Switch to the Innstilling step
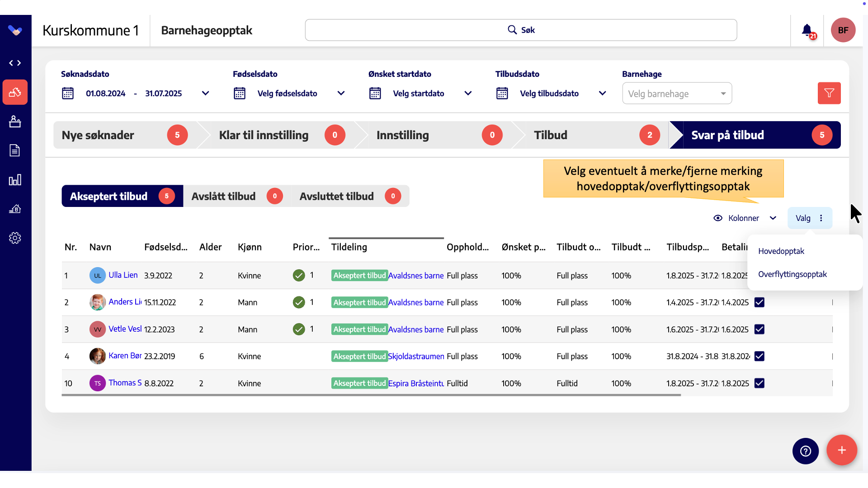Screen dimensions: 868x488 click(x=440, y=135)
